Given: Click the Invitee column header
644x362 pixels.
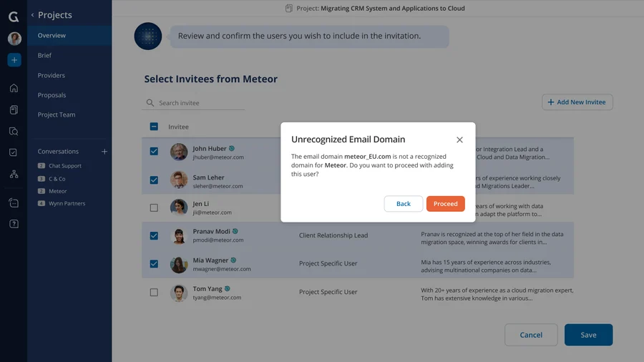Looking at the screenshot, I should 178,127.
